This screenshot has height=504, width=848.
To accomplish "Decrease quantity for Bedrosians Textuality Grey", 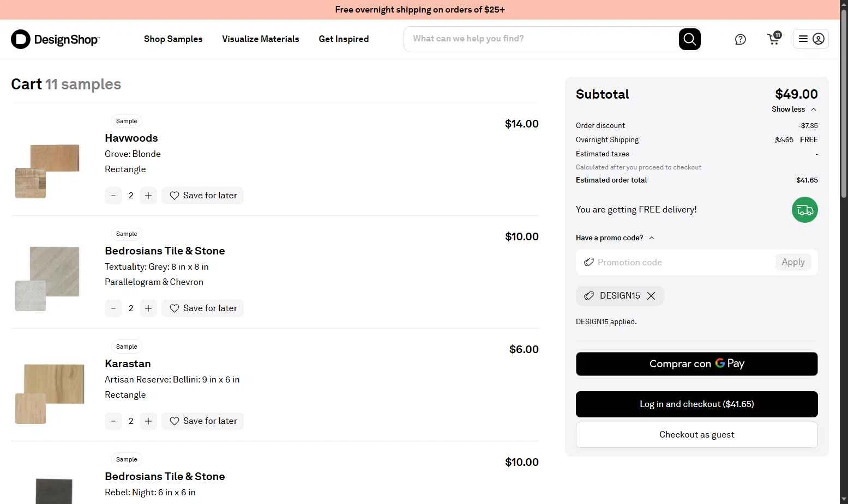I will point(113,308).
